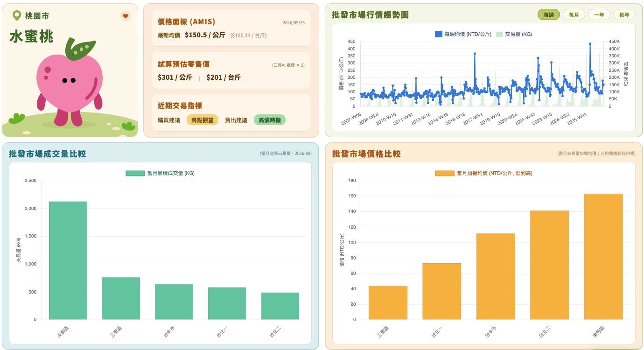Click the date 2026/09/23
Screen dimensions: 644x350
[294, 22]
